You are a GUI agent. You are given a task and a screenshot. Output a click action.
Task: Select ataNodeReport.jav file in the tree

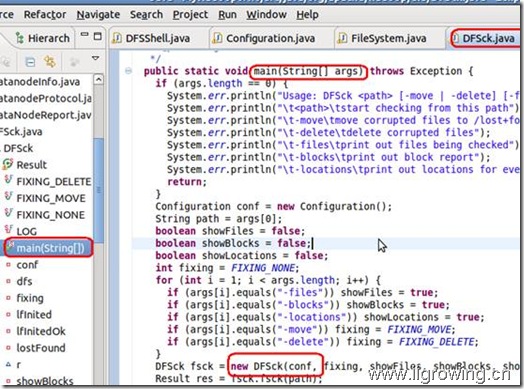[46, 115]
